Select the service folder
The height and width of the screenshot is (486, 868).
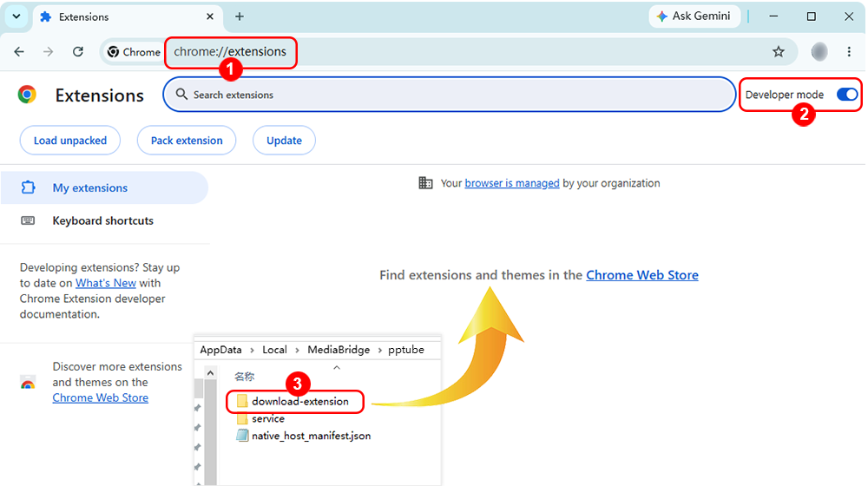pyautogui.click(x=260, y=418)
